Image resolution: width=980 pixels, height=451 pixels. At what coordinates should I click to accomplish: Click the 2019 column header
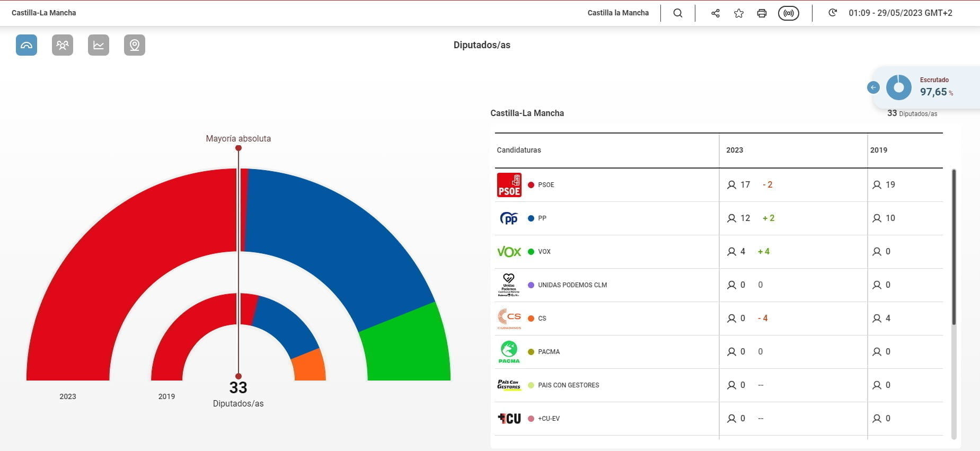click(x=878, y=150)
